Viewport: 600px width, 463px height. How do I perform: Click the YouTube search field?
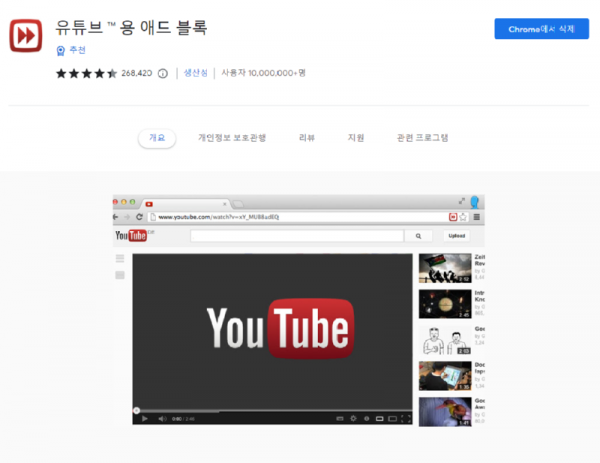pos(297,236)
